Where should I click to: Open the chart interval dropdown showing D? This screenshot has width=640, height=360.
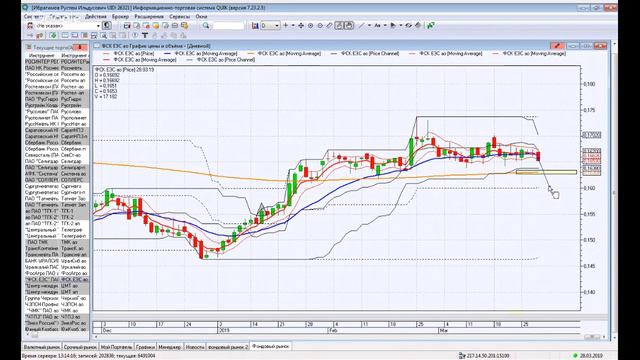click(x=277, y=26)
